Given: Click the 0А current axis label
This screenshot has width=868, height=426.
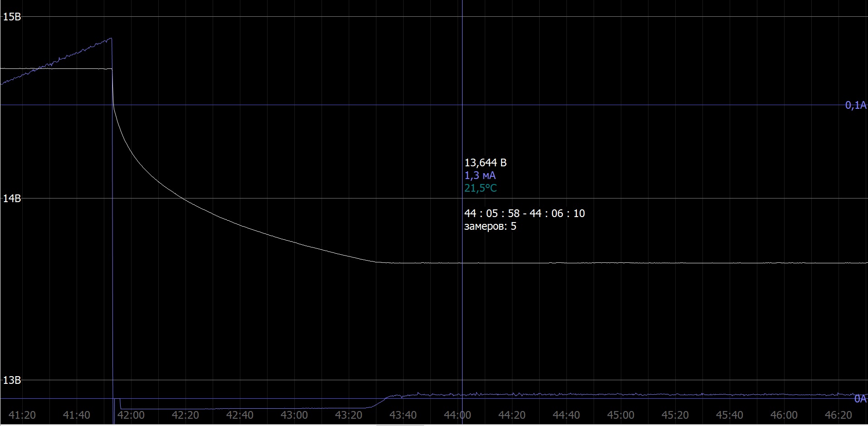Looking at the screenshot, I should 860,399.
